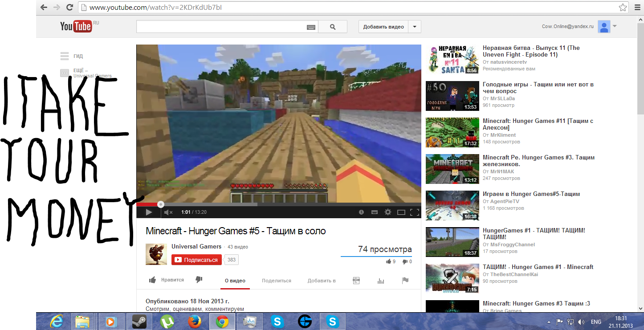
Task: Click the Watch Later clock icon
Action: [361, 212]
